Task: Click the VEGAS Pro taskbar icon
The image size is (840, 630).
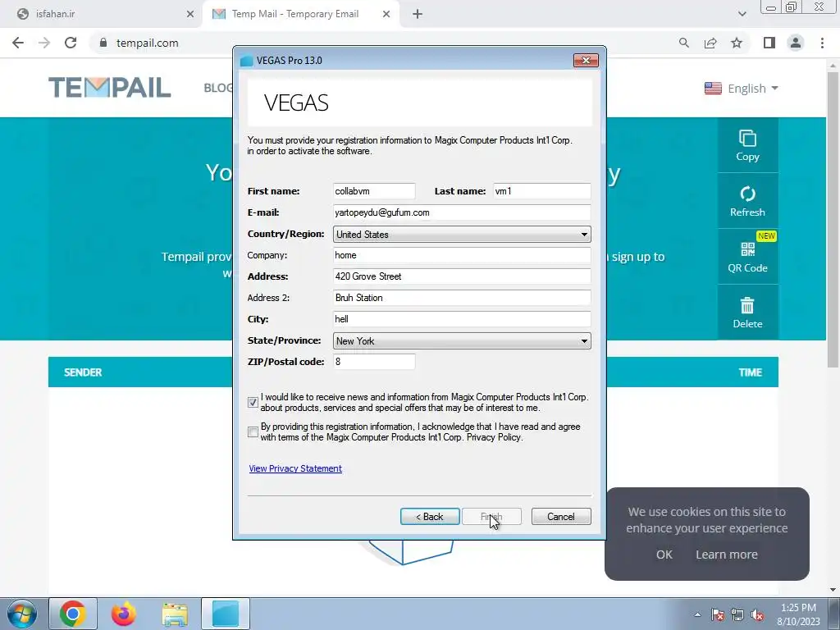Action: click(226, 614)
